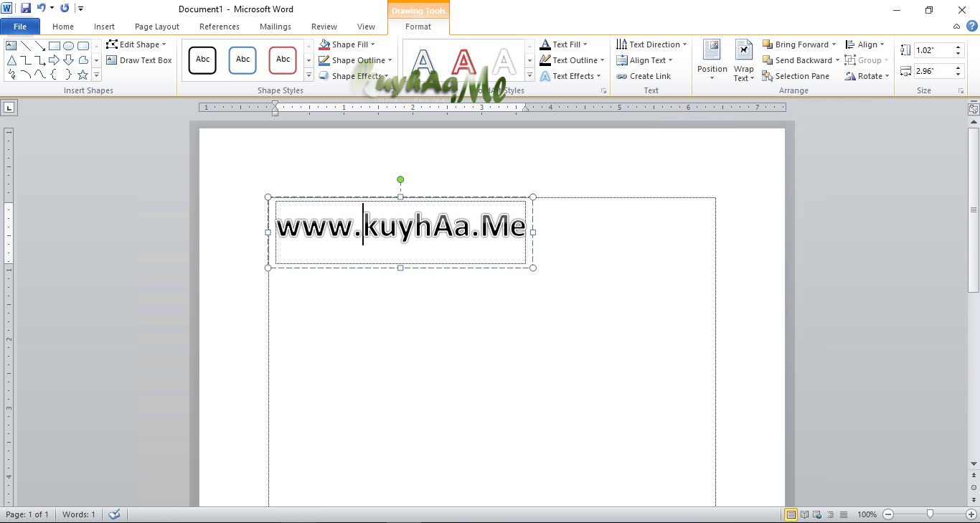Switch to the Home tab

click(63, 27)
